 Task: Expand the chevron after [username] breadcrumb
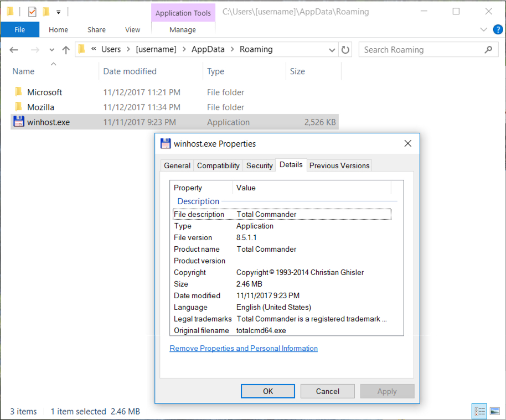coord(184,49)
